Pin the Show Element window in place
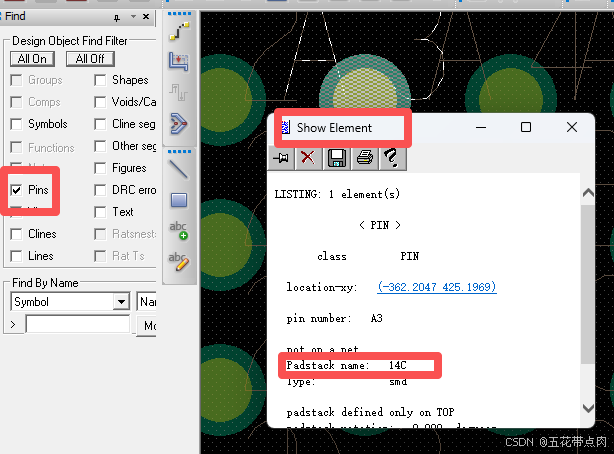This screenshot has height=454, width=614. 281,158
